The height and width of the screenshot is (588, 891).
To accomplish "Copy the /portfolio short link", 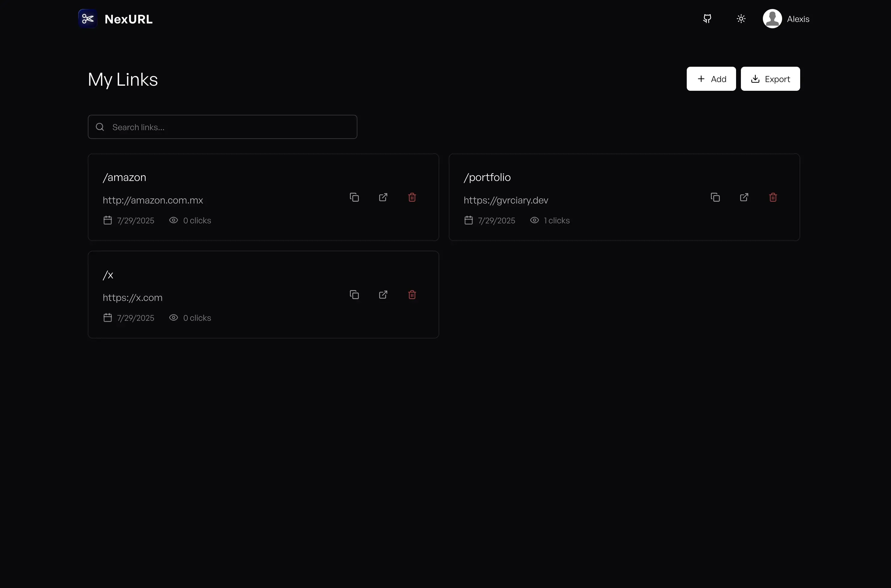I will point(715,197).
